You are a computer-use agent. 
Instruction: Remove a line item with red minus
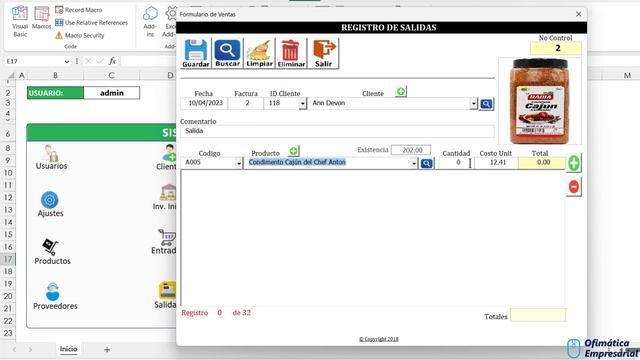(573, 187)
